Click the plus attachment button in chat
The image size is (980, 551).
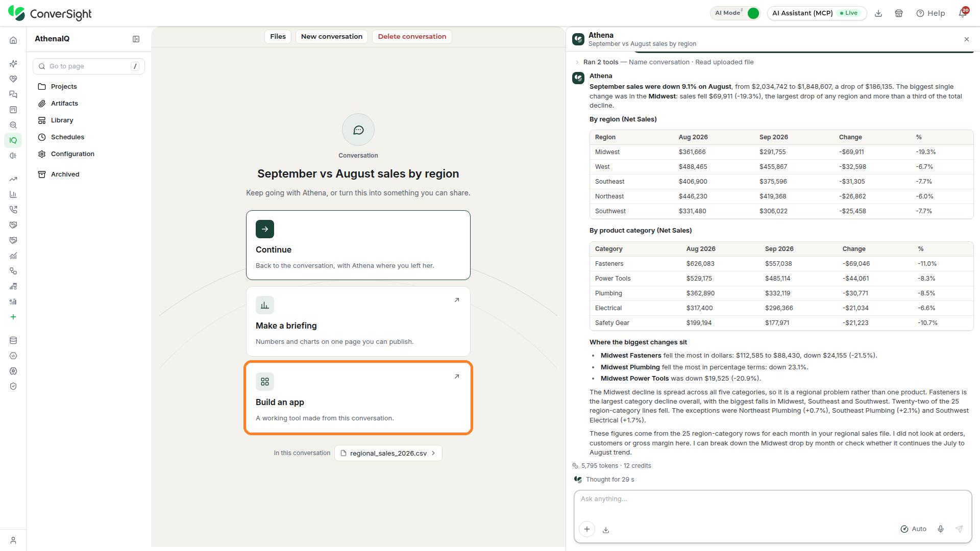coord(587,529)
